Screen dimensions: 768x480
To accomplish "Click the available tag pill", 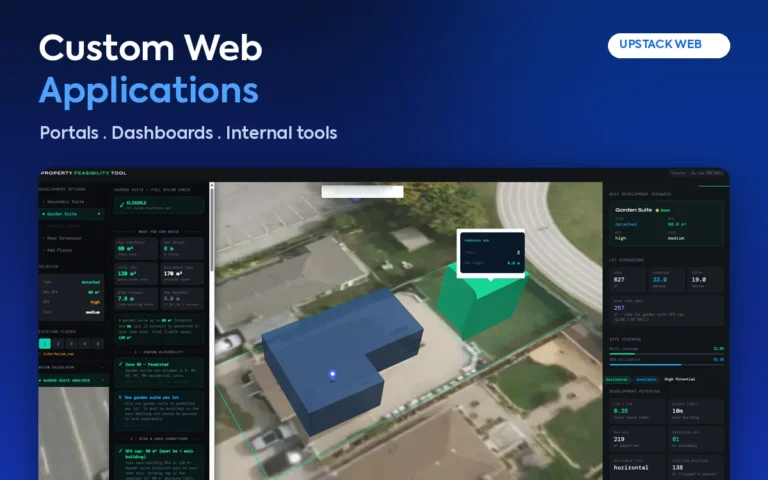I will (x=647, y=380).
